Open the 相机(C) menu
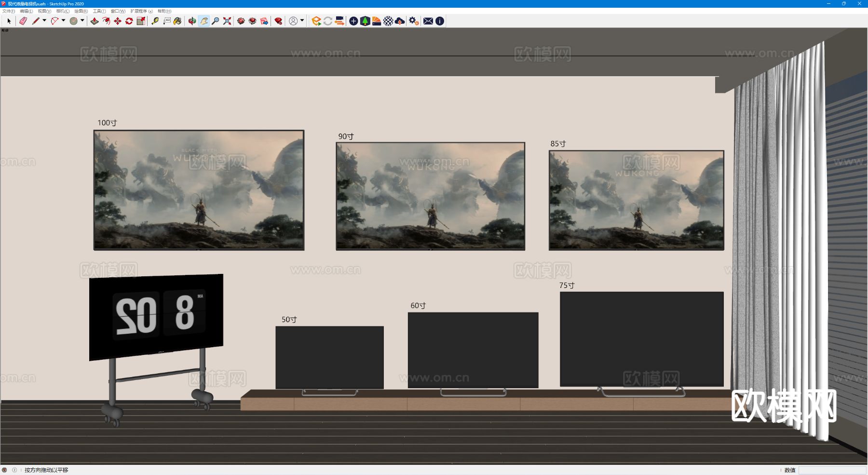The height and width of the screenshot is (475, 868). tap(63, 11)
